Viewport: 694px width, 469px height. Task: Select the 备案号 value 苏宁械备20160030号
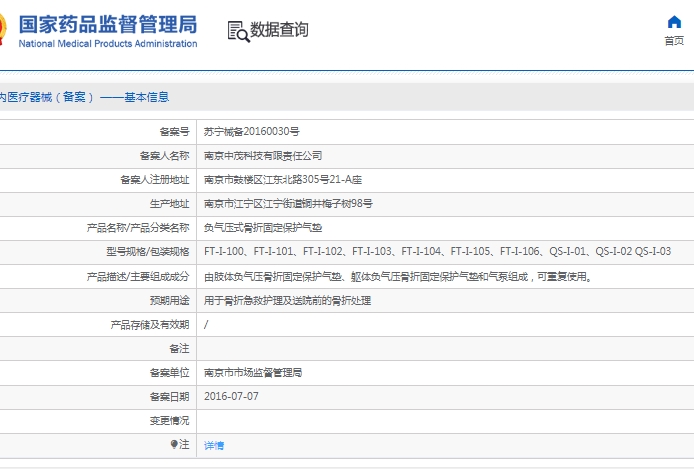[x=251, y=131]
